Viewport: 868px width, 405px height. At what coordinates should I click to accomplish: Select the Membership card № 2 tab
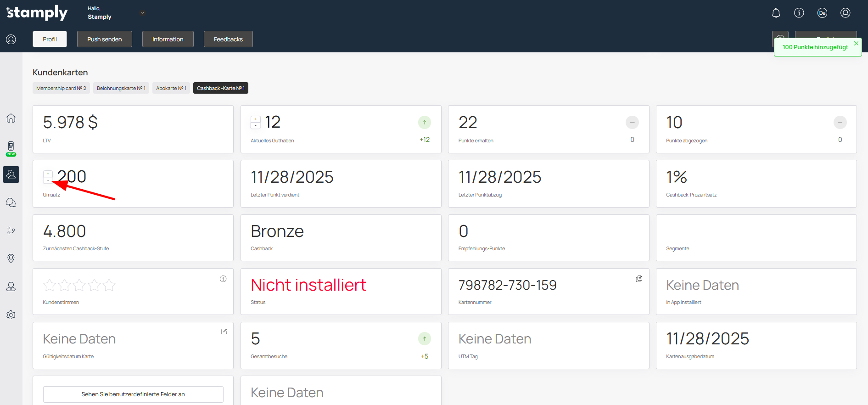pos(61,88)
